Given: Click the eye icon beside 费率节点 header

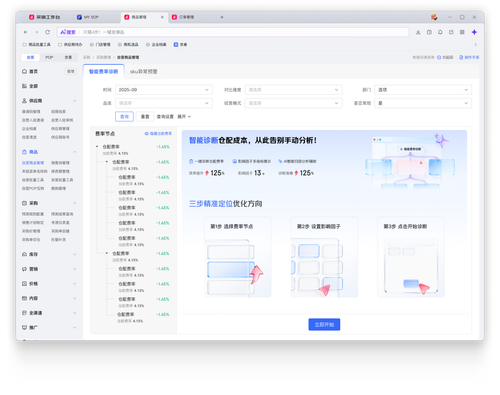Looking at the screenshot, I should [146, 134].
